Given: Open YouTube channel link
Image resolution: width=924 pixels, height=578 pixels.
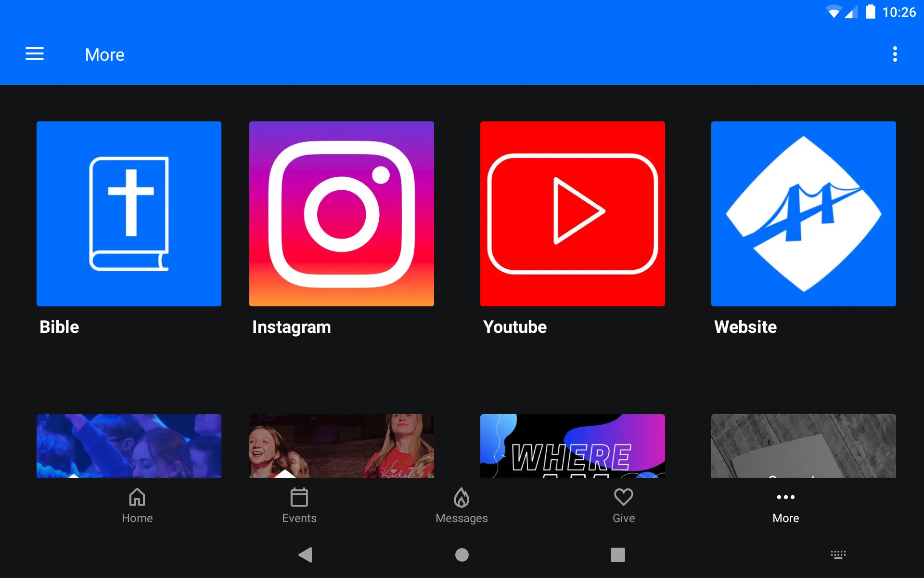Looking at the screenshot, I should click(573, 213).
